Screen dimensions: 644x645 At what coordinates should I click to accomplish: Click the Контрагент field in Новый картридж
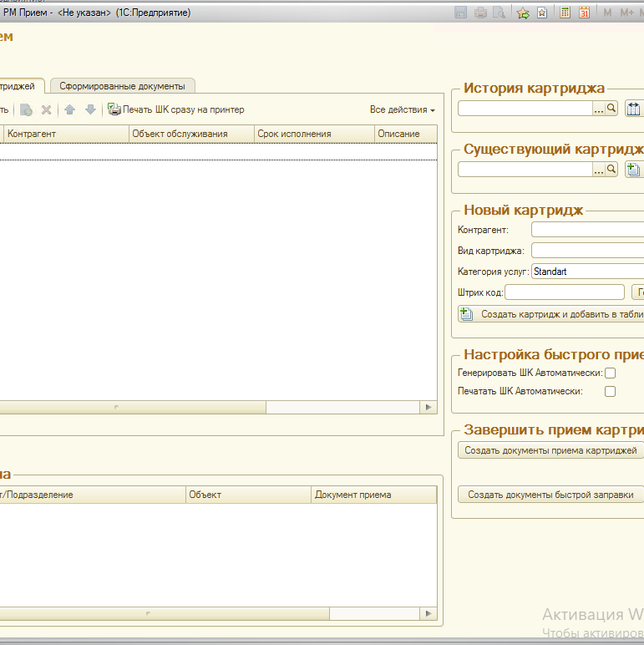click(x=588, y=230)
